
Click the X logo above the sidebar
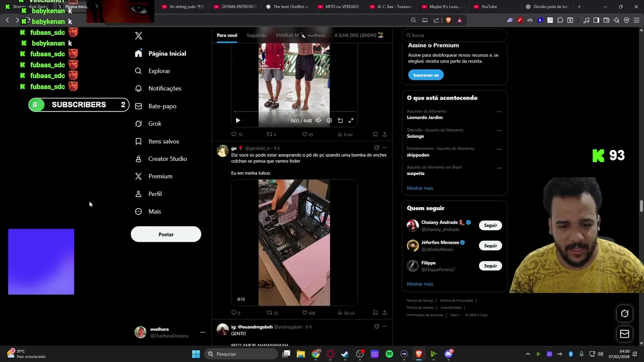point(138,36)
